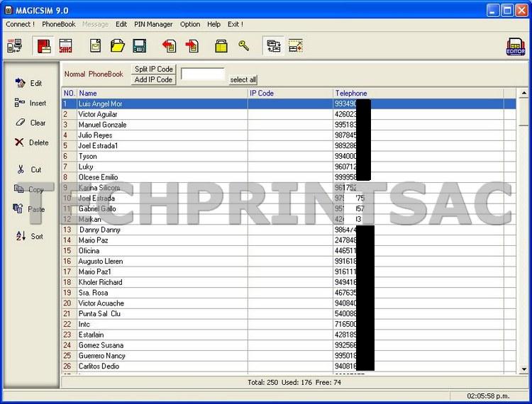Open the PhoneBook menu
The image size is (532, 404).
click(59, 24)
